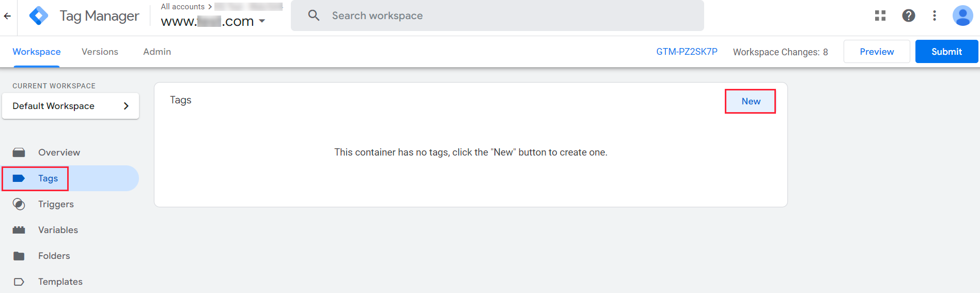
Task: Open the GTM-PZ2SK7P container ID link
Action: (x=687, y=52)
